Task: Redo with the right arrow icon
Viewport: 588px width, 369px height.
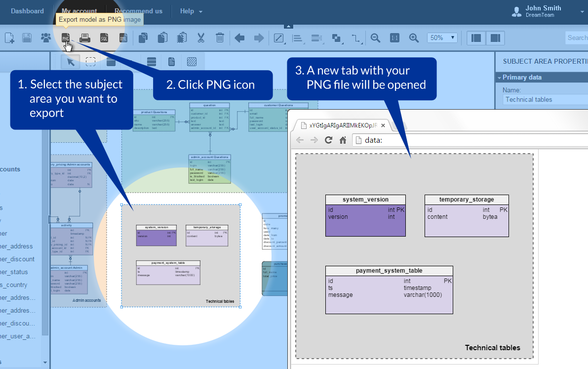Action: (259, 38)
